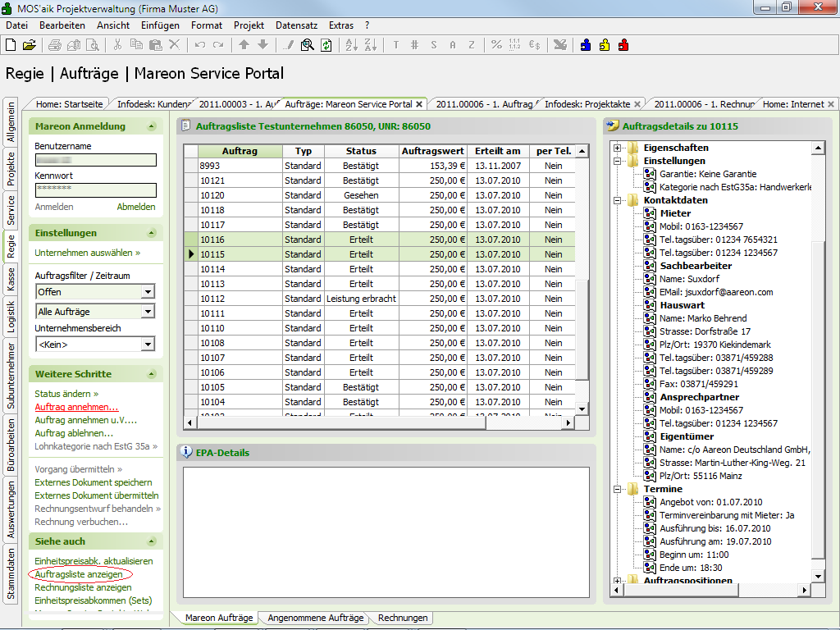Click the delete X toolbar icon
Image resolution: width=840 pixels, height=630 pixels.
[174, 45]
